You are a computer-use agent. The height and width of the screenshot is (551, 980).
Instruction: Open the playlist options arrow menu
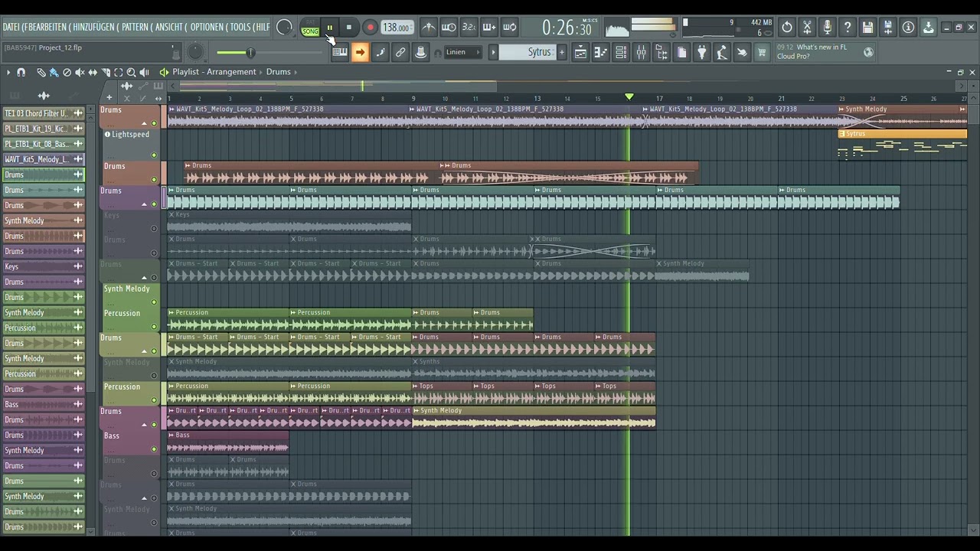pyautogui.click(x=8, y=72)
